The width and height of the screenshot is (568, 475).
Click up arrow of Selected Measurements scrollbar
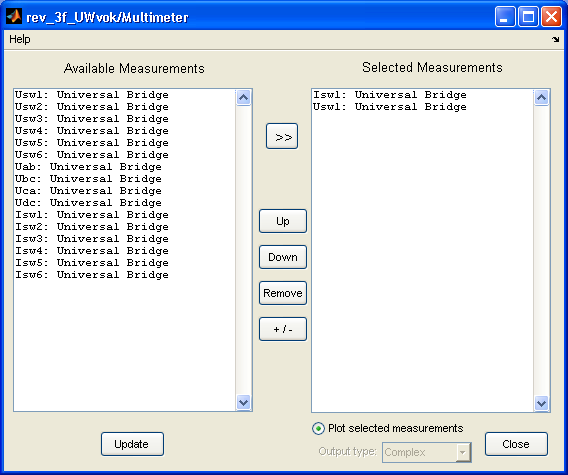(x=541, y=97)
